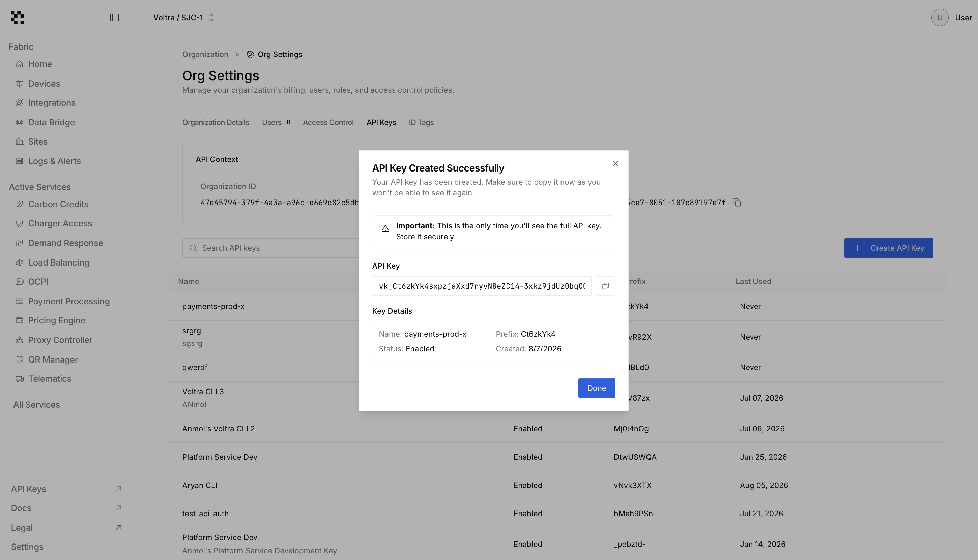Click the Create API Key button

(x=889, y=248)
